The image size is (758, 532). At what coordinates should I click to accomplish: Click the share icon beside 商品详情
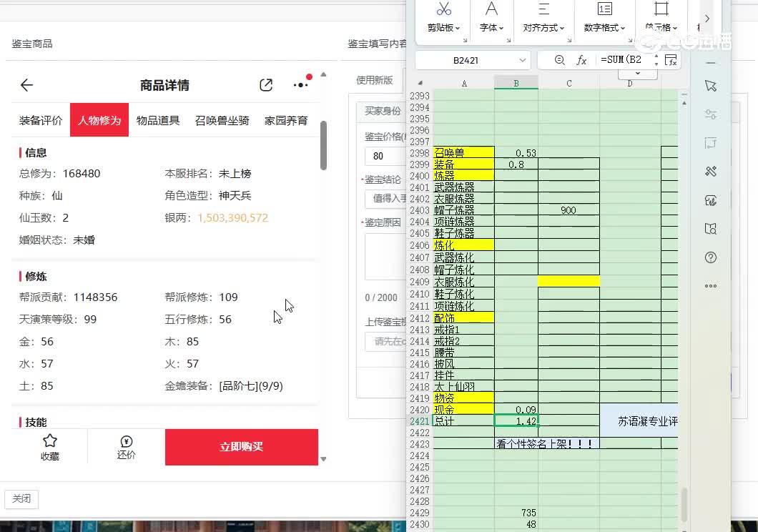point(266,86)
